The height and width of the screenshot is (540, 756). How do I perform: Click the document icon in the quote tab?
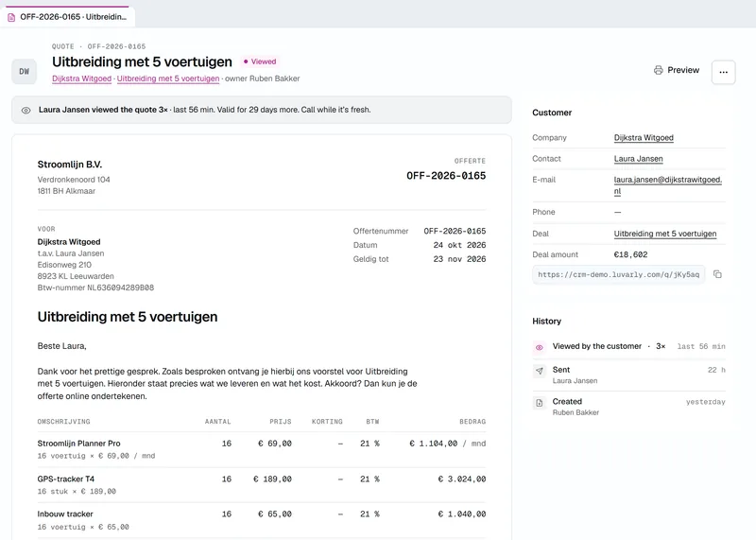tap(11, 17)
